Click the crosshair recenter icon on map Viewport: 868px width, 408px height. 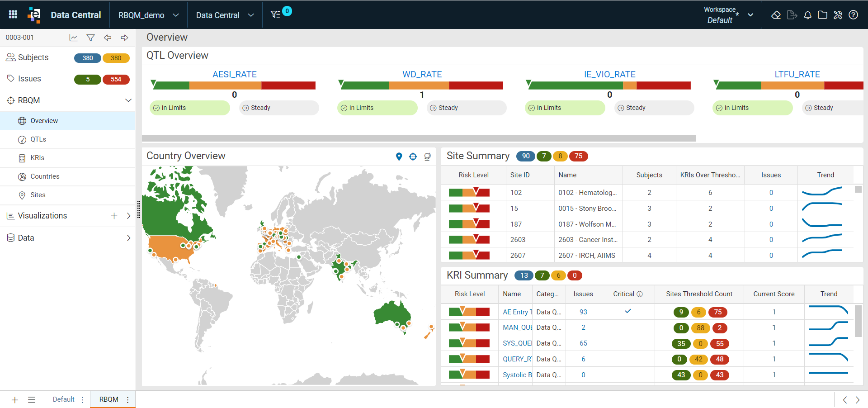click(x=413, y=157)
